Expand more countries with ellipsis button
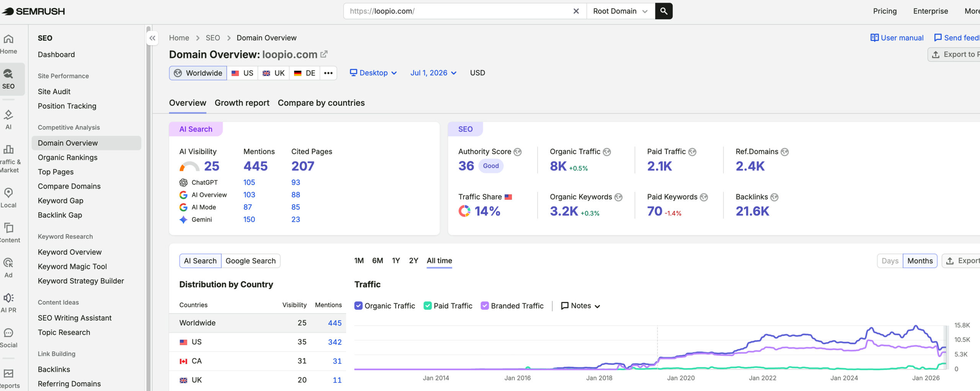 click(328, 73)
